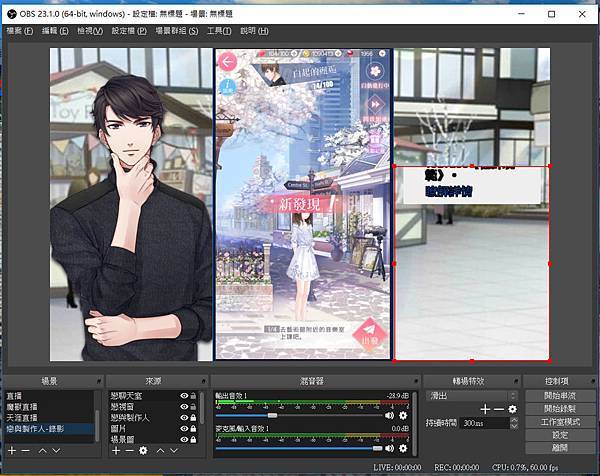Decrease transition duration with down arrow
This screenshot has height=476, width=600.
pyautogui.click(x=514, y=426)
